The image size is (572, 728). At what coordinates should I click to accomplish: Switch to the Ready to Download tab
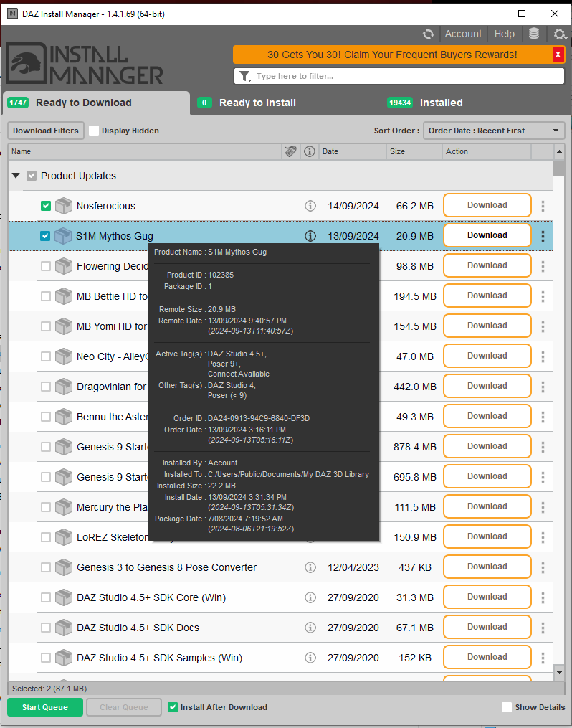(x=97, y=103)
